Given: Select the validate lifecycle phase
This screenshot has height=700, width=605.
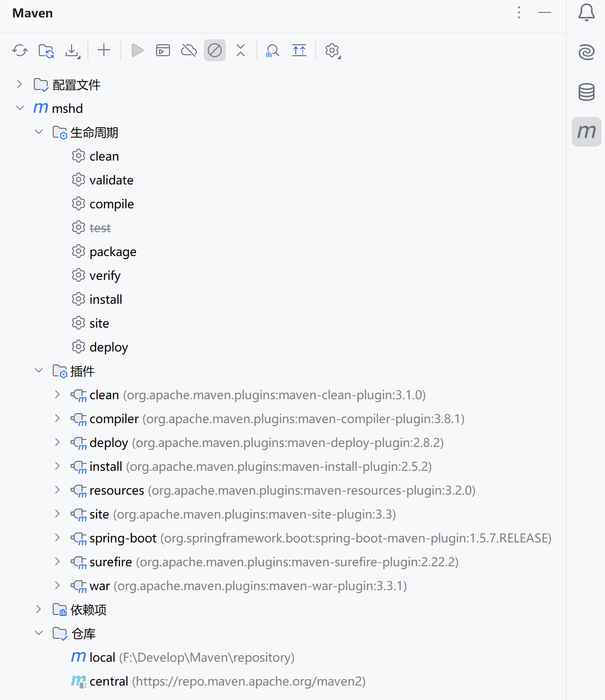Looking at the screenshot, I should 102,180.
